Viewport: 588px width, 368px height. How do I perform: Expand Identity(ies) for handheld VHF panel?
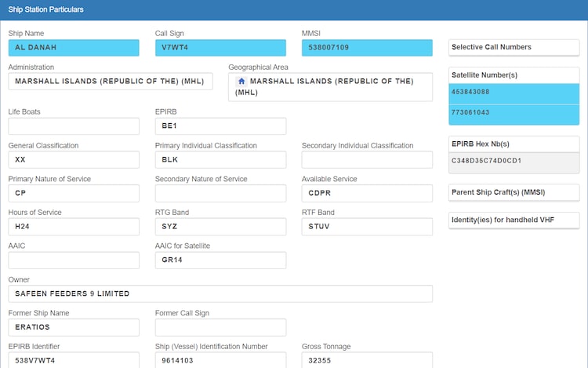pyautogui.click(x=514, y=220)
